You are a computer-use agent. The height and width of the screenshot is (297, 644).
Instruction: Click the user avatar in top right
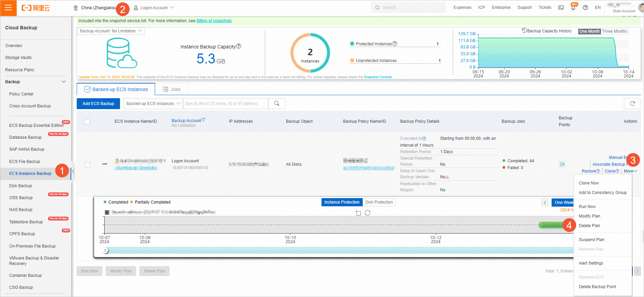pos(641,8)
